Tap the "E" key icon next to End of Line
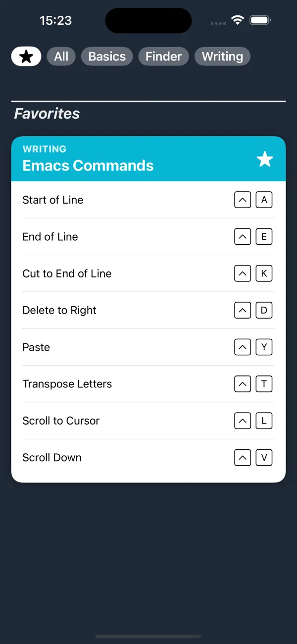Image resolution: width=297 pixels, height=644 pixels. [x=264, y=236]
